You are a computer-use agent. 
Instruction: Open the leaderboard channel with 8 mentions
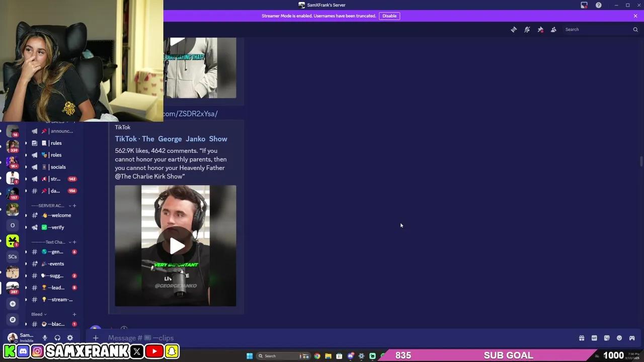[x=54, y=288]
